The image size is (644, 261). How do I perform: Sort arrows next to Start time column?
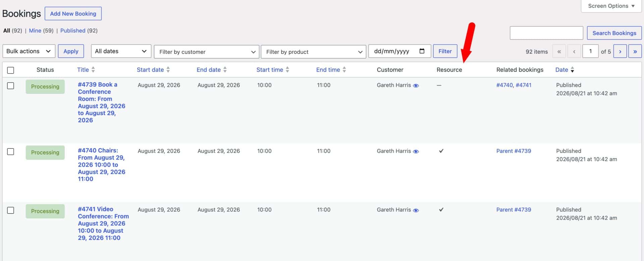click(x=287, y=70)
